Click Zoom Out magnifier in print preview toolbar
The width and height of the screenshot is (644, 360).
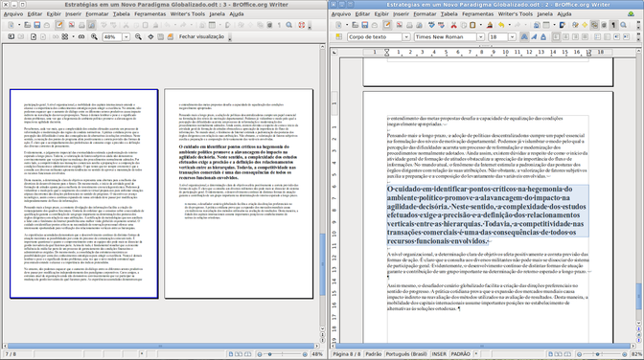(138, 36)
